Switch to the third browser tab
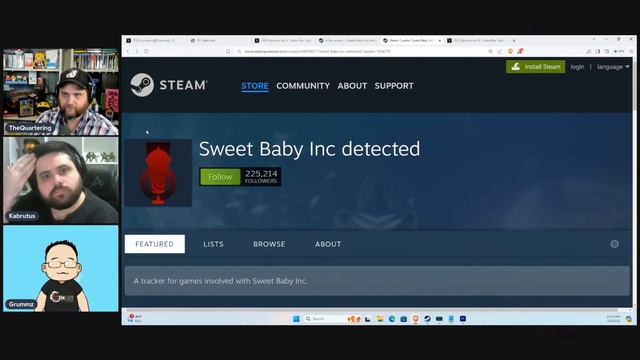This screenshot has width=640, height=360. 283,40
